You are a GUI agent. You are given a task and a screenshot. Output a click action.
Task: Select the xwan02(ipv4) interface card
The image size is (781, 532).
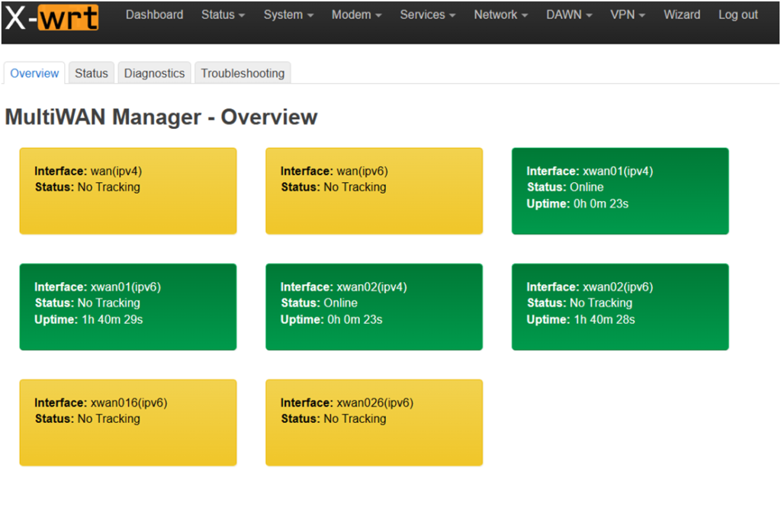pos(374,307)
